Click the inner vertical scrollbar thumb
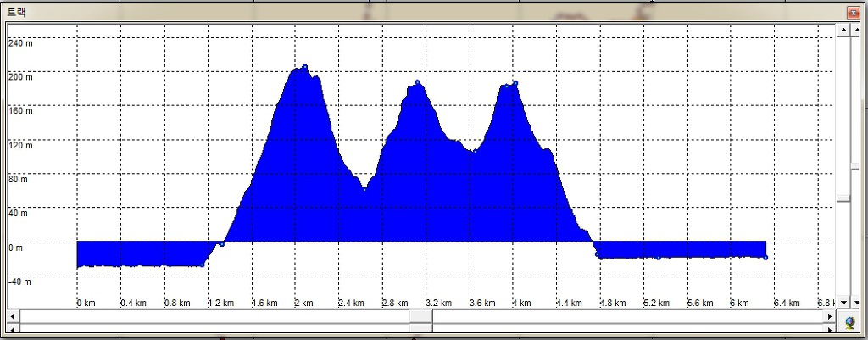 tap(843, 198)
